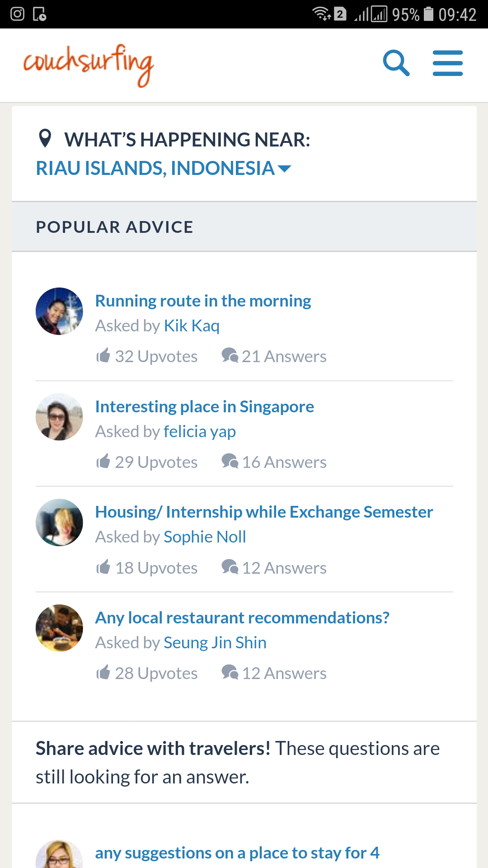Open "Interesting place in Singapore" question

[x=204, y=407]
